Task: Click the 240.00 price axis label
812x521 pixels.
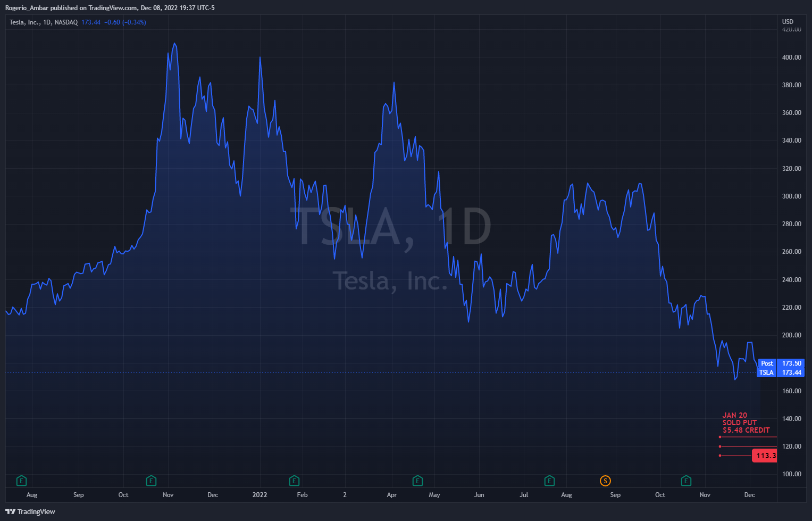Action: pos(791,280)
